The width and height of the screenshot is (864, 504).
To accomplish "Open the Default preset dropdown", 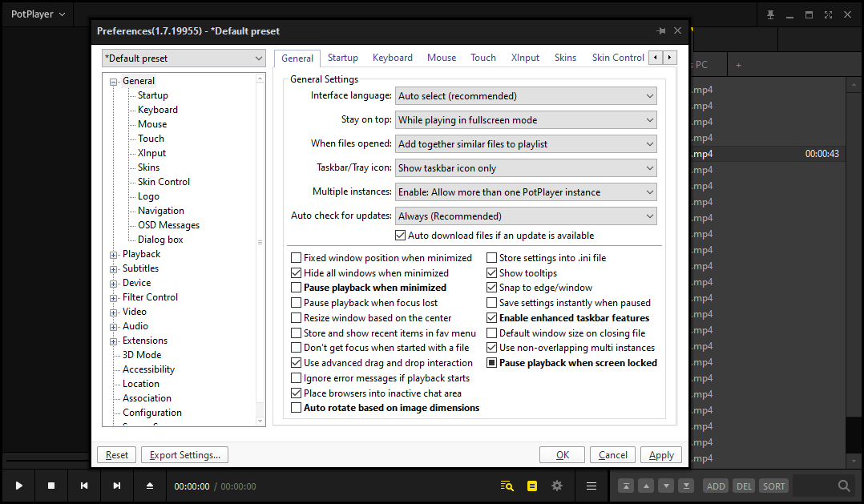I will tap(184, 58).
